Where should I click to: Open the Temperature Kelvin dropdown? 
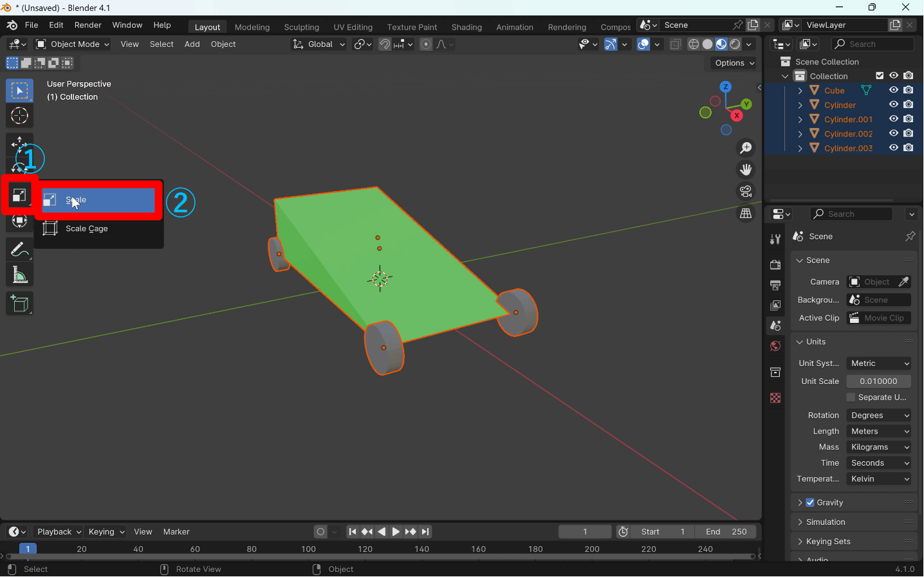point(879,479)
